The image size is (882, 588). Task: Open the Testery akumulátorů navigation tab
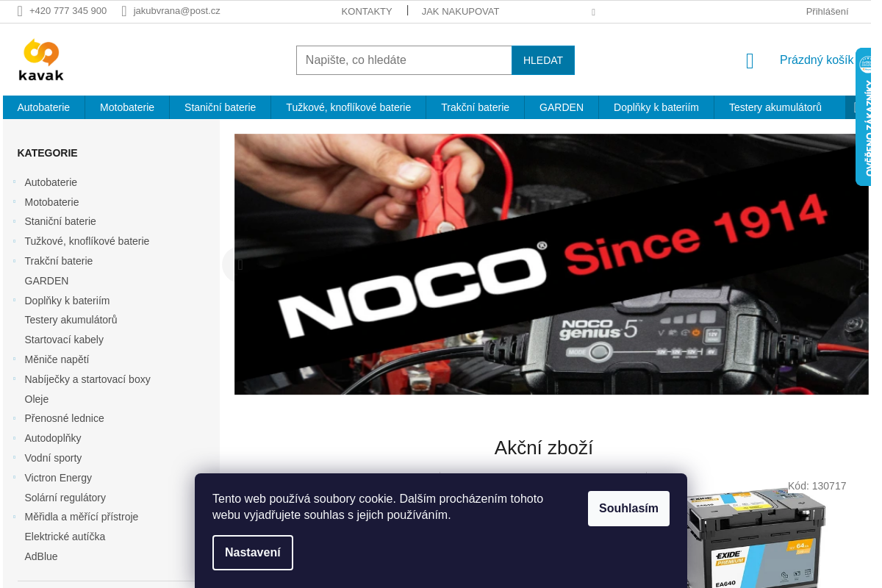[x=775, y=107]
